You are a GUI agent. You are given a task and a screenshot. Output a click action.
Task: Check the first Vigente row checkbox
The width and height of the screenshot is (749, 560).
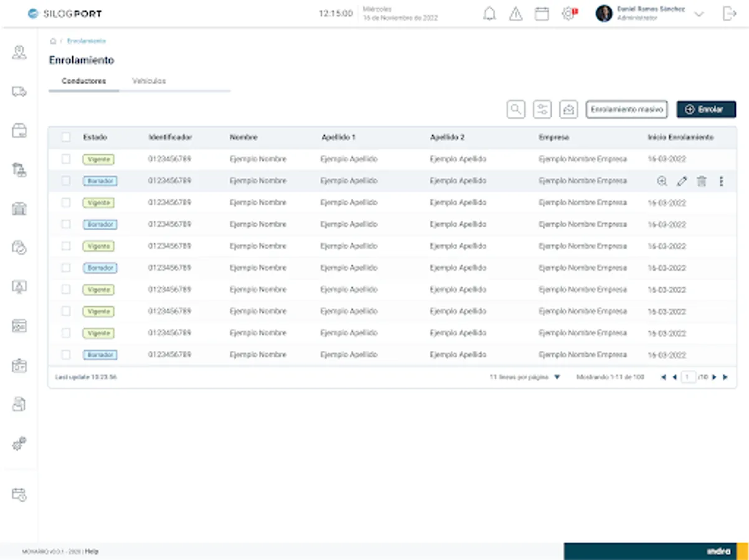66,159
